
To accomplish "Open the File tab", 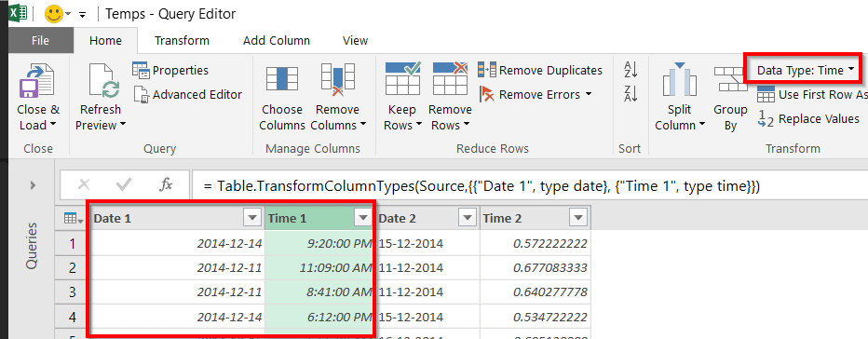I will coord(40,40).
